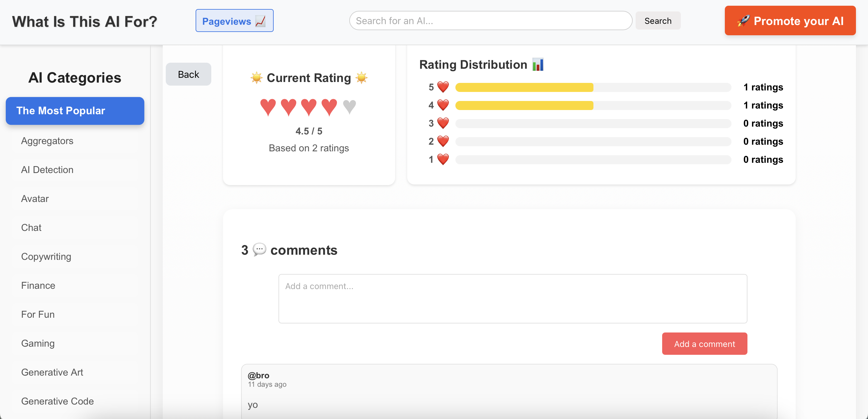Open the Pageviews chart button
The height and width of the screenshot is (419, 868).
point(234,21)
